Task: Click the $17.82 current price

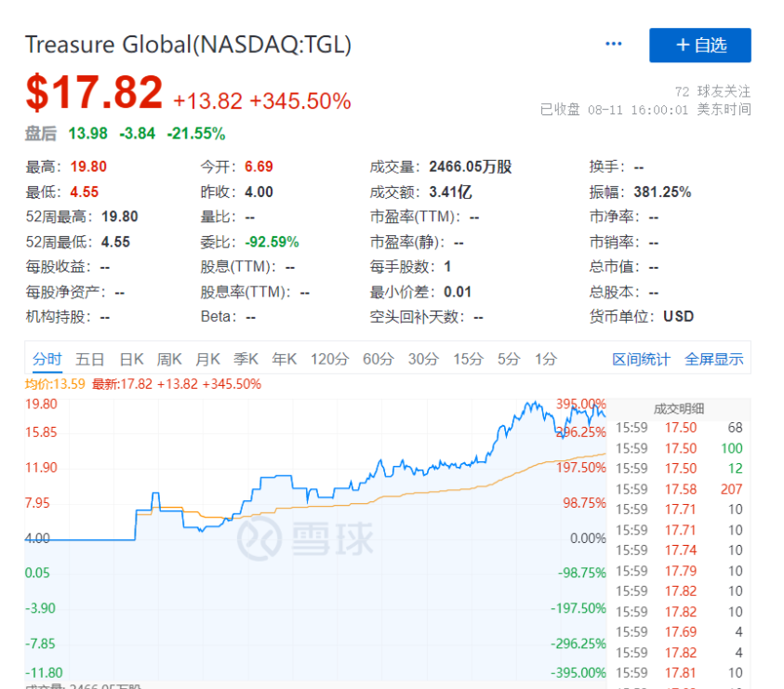Action: (95, 92)
